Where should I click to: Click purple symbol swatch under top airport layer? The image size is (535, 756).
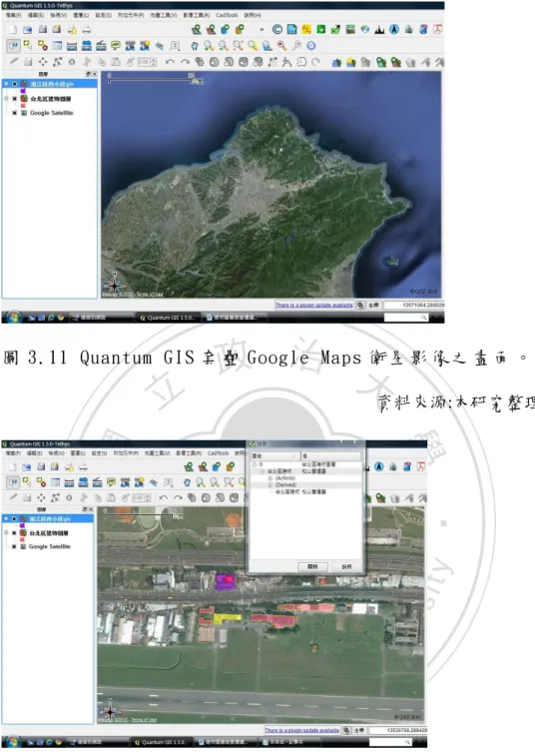(22, 525)
